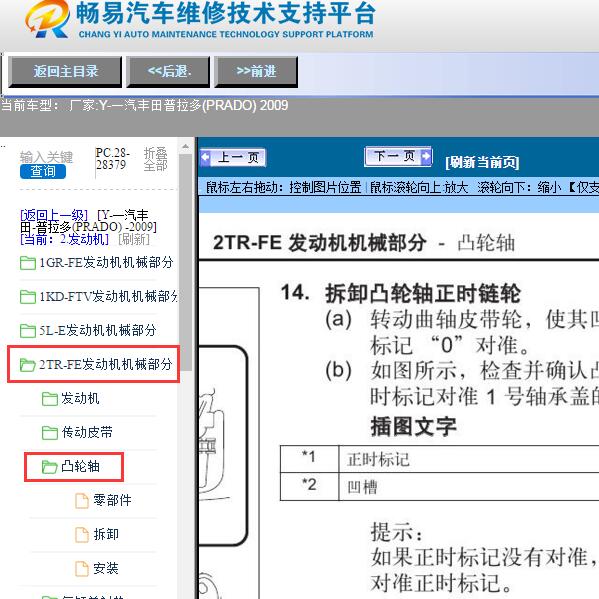Click the 查询 search button
The width and height of the screenshot is (599, 599).
[43, 172]
